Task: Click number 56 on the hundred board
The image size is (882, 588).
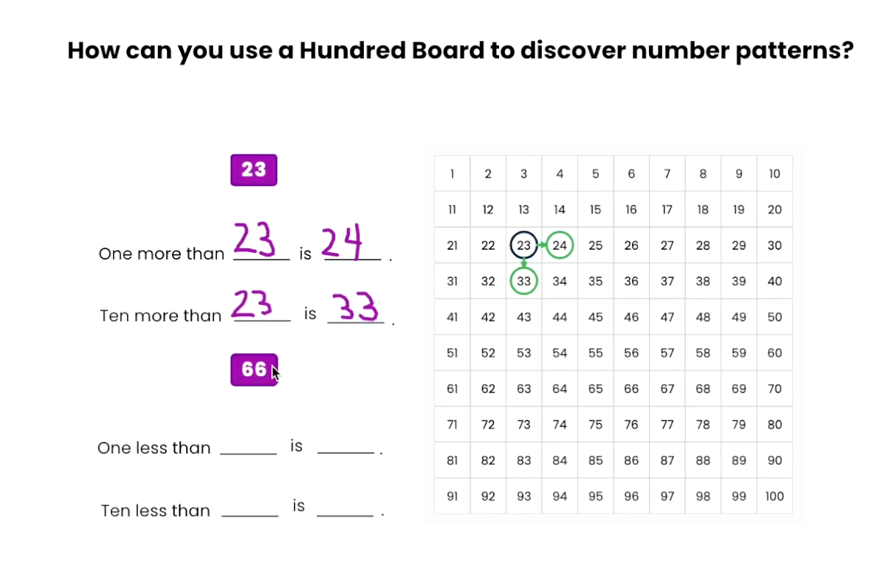Action: pos(631,353)
